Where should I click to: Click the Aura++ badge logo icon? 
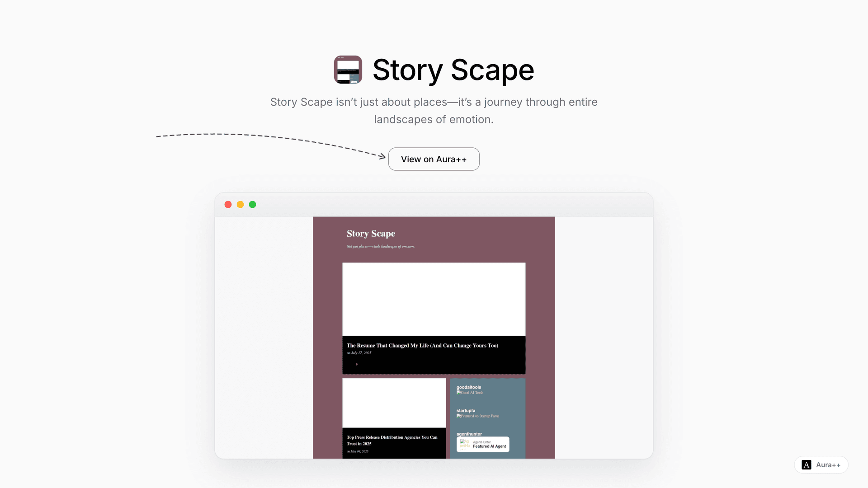[x=806, y=465]
